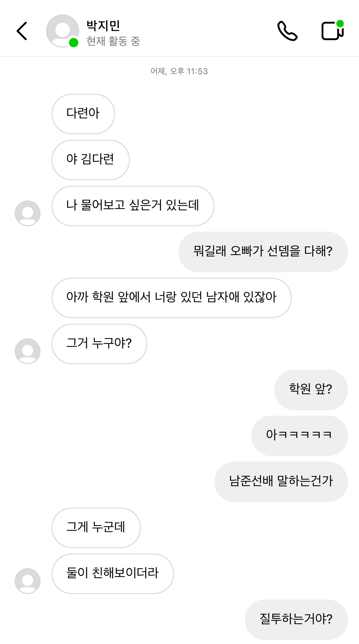The image size is (359, 644).
Task: Start a voice call with 박지민
Action: click(287, 31)
